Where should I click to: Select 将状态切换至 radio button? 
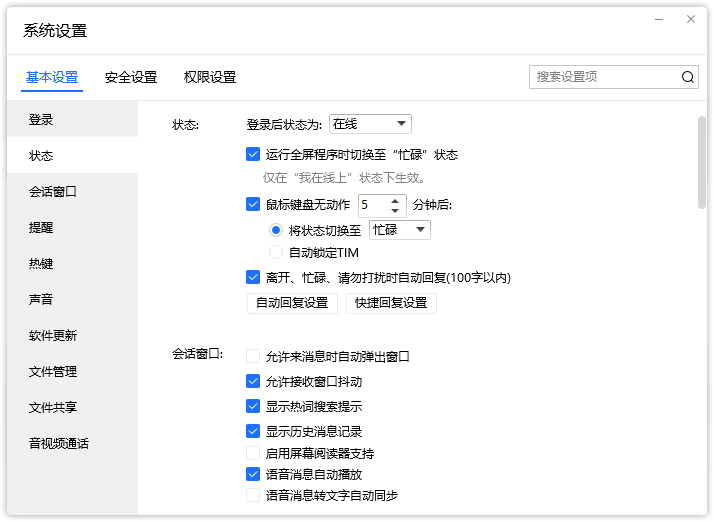point(276,230)
